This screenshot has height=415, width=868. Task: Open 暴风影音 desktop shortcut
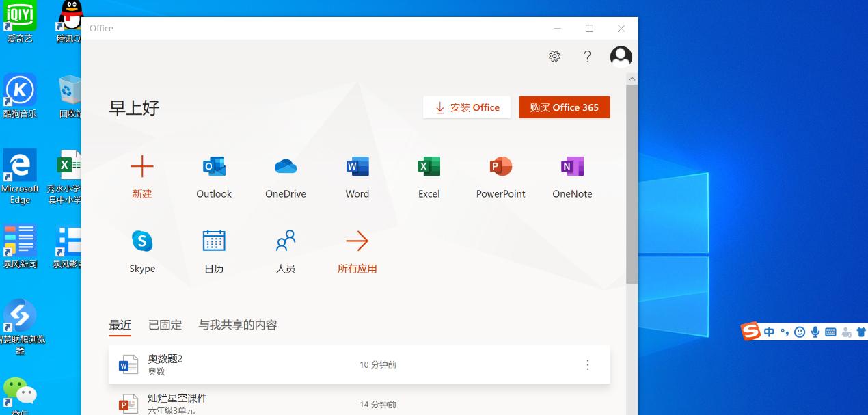(68, 246)
